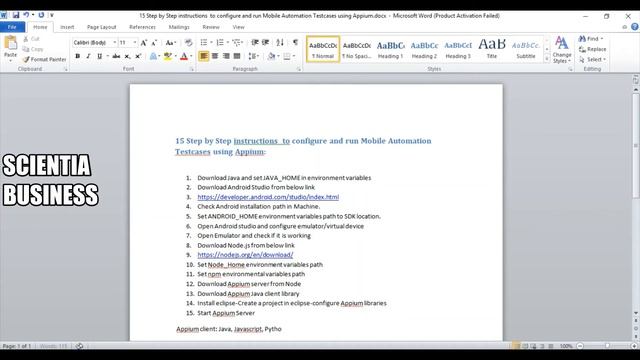Switch to the References tab
Screen dimensions: 640x360
[142, 27]
